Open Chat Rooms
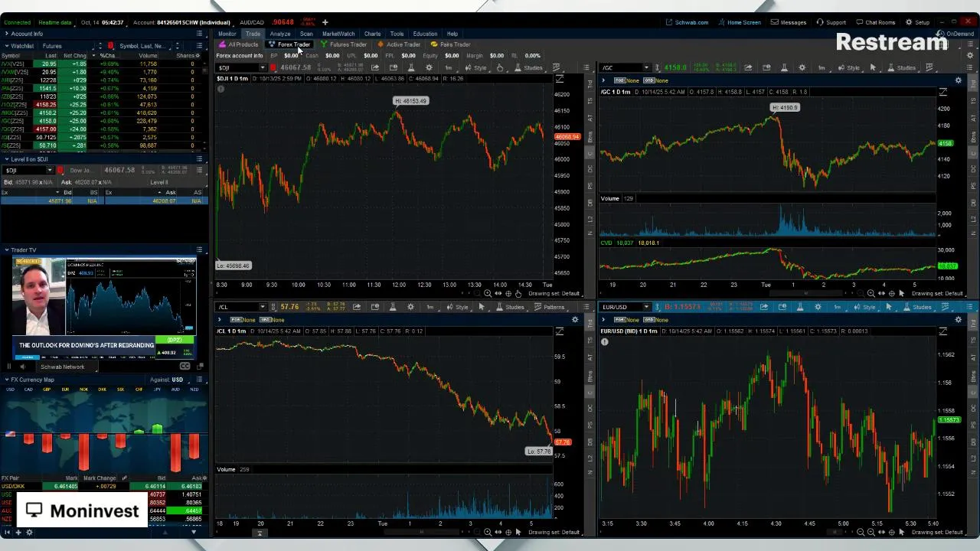This screenshot has height=551, width=980. point(875,22)
